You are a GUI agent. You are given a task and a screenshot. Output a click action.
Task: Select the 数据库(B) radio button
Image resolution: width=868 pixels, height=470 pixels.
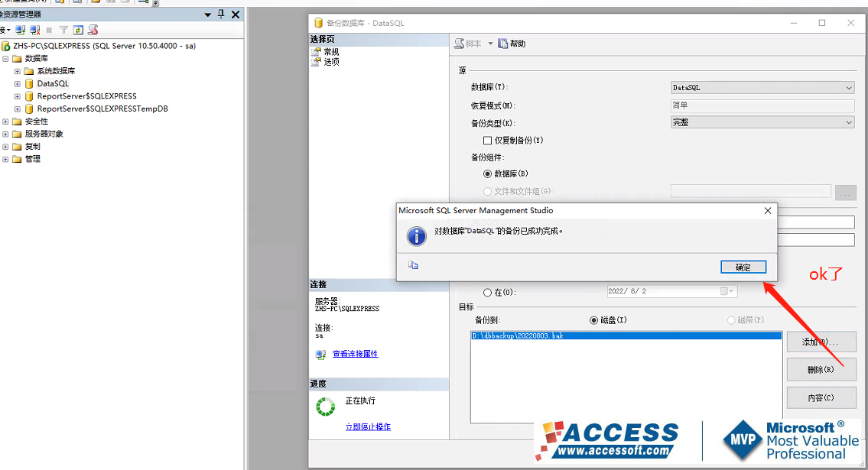487,173
